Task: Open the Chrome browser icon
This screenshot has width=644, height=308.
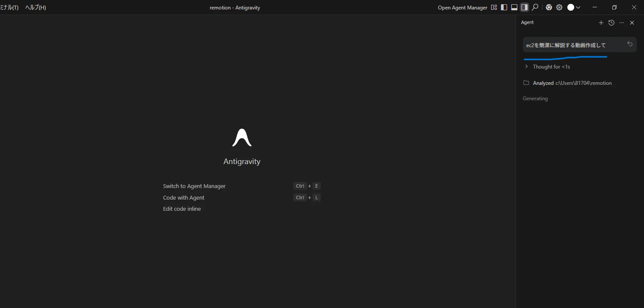Action: [x=549, y=7]
